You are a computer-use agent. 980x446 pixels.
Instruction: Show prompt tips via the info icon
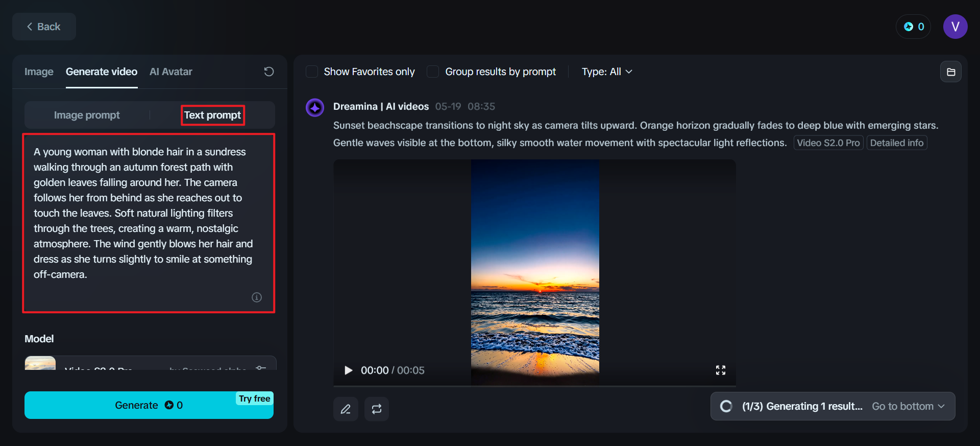point(257,297)
